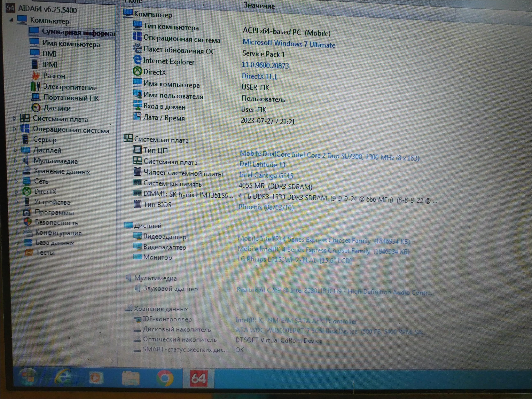Click AIDA64 taskbar button
532x399 pixels.
pyautogui.click(x=198, y=378)
